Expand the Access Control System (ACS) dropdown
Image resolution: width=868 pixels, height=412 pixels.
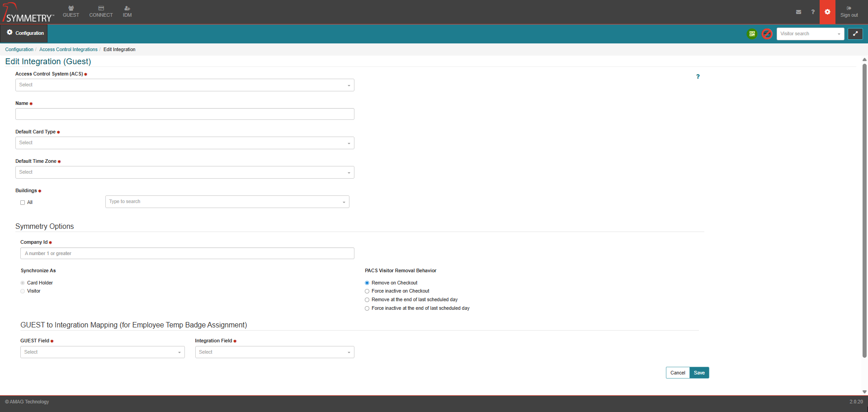tap(184, 85)
